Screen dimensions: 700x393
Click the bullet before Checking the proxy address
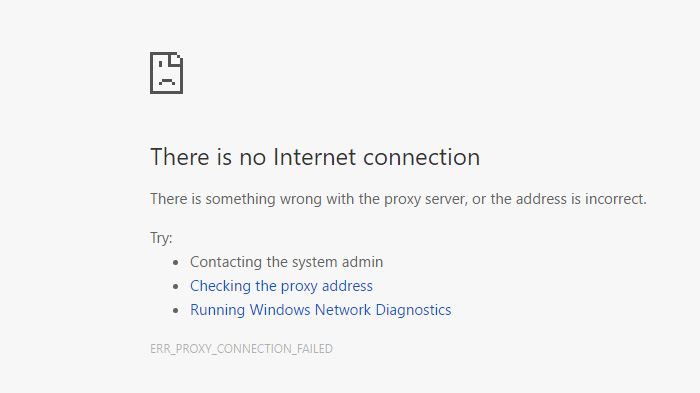click(x=175, y=286)
